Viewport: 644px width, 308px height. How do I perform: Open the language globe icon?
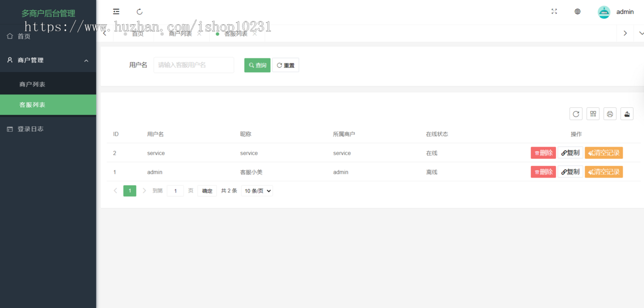577,11
